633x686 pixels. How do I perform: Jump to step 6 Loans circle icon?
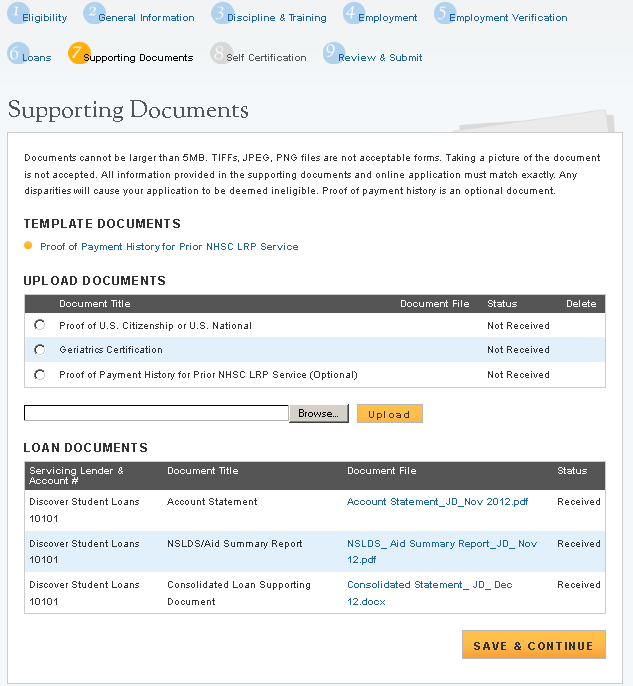tap(18, 53)
